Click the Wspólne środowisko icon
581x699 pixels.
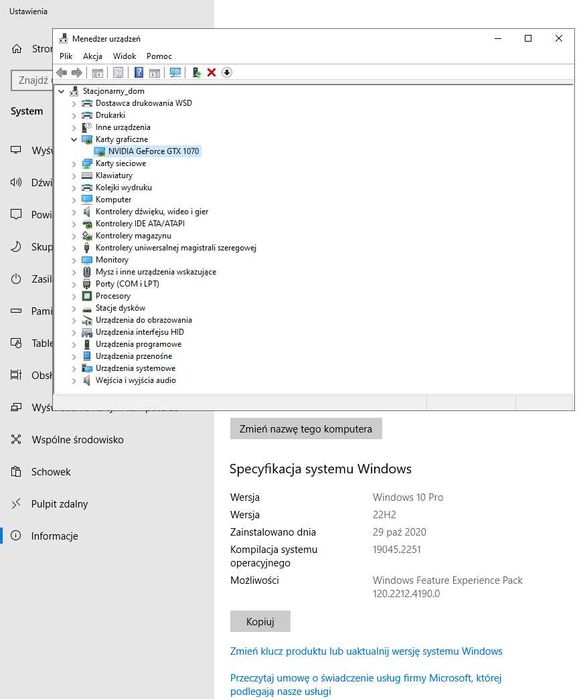coord(16,440)
